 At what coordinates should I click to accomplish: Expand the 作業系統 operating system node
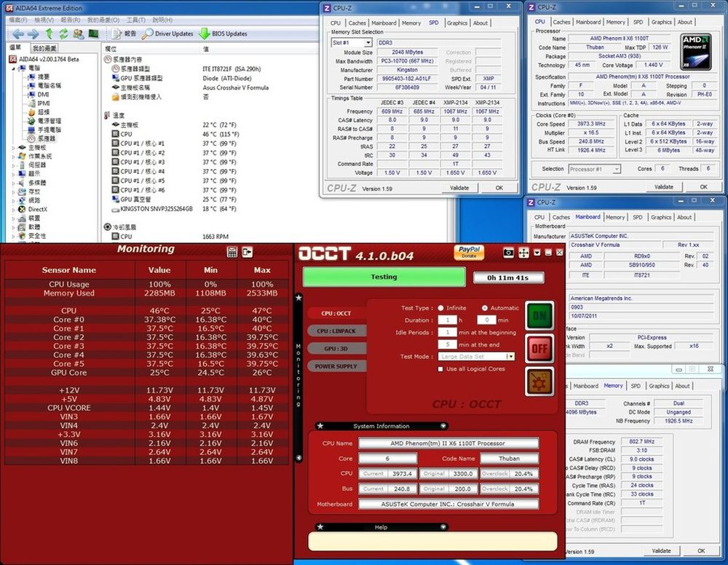point(13,156)
